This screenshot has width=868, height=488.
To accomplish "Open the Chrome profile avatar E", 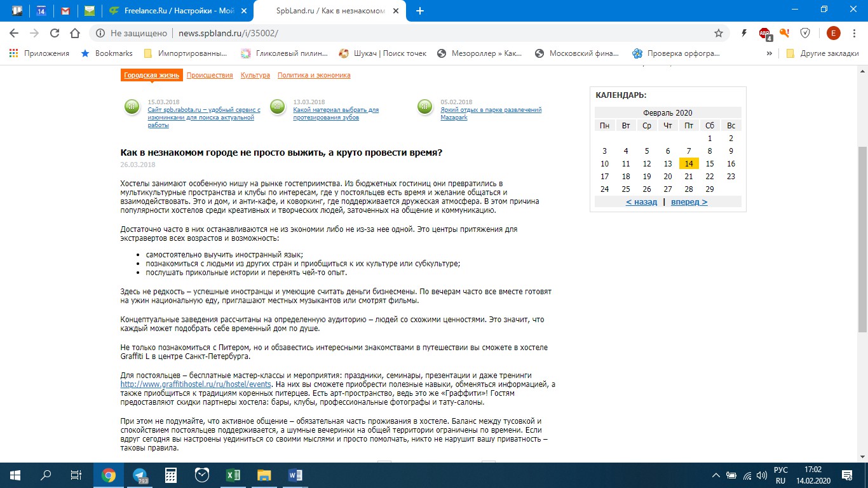I will (x=833, y=33).
